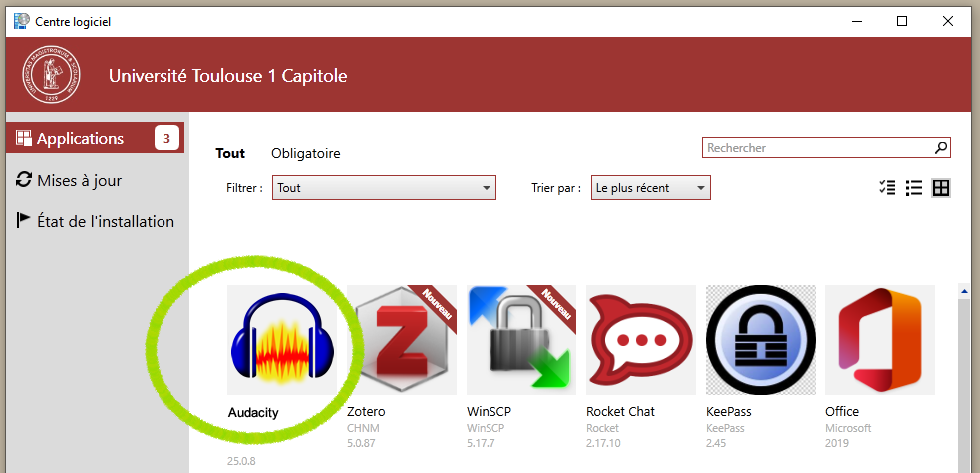Screen dimensions: 980x473
Task: Click the Office name label
Action: pyautogui.click(x=842, y=412)
